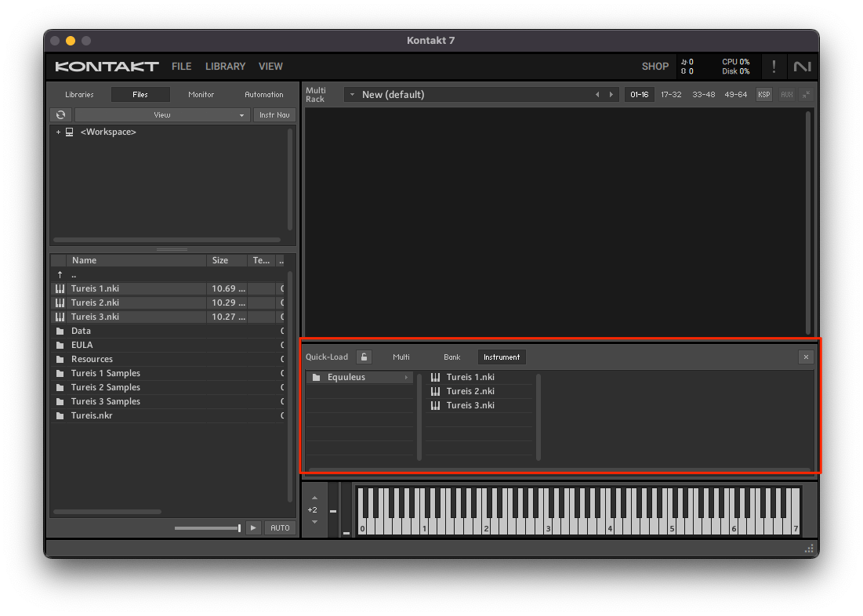This screenshot has height=616, width=863.
Task: Toggle the KSP script button
Action: click(763, 95)
